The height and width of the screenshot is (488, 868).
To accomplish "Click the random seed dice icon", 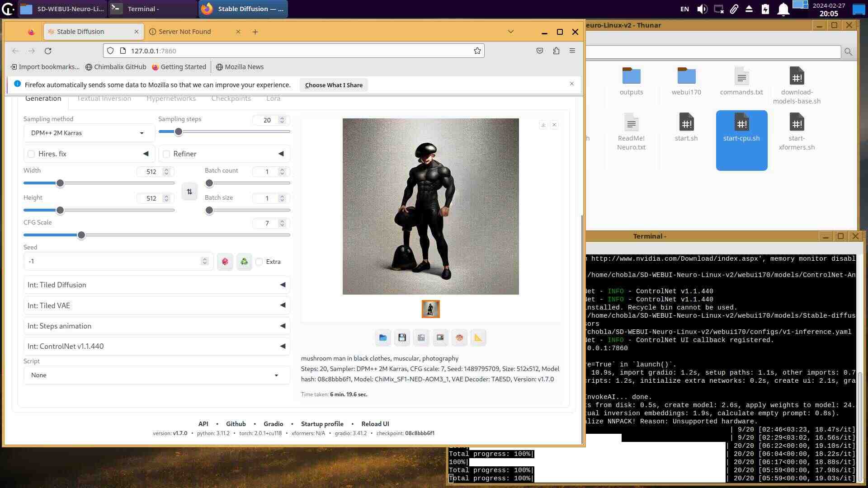I will [x=225, y=262].
